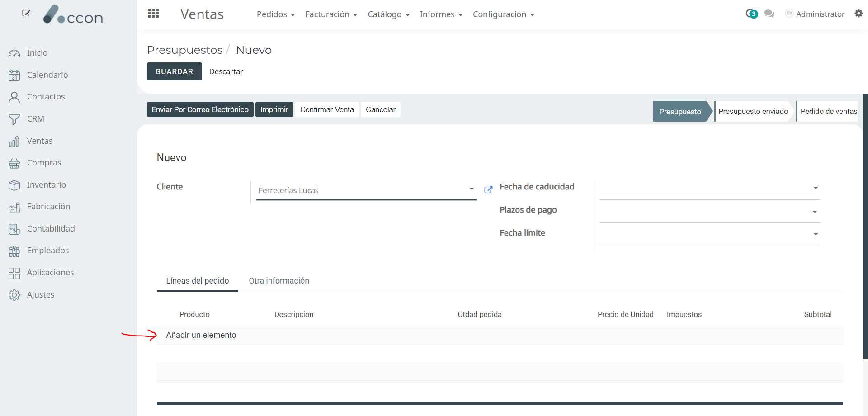
Task: Click the Imprimir button
Action: coord(274,109)
